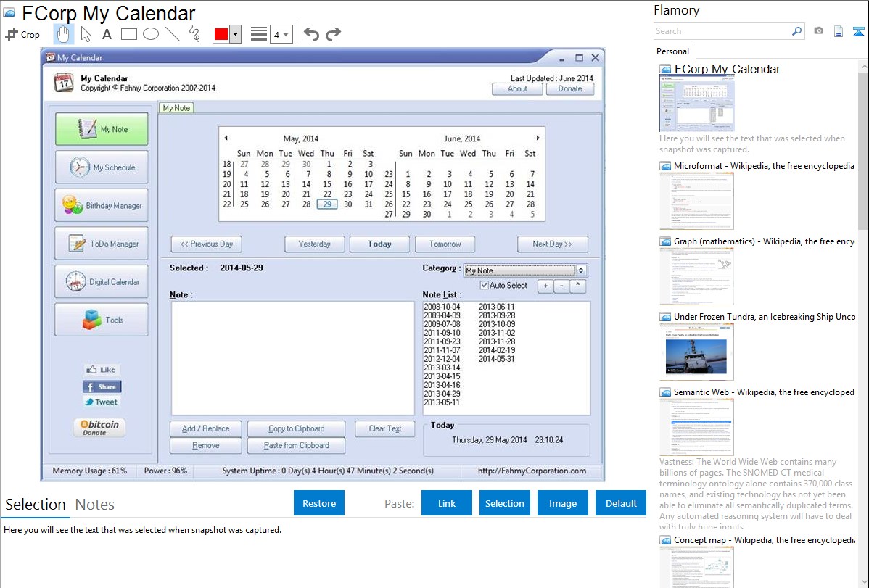Click the document page icon

(839, 31)
